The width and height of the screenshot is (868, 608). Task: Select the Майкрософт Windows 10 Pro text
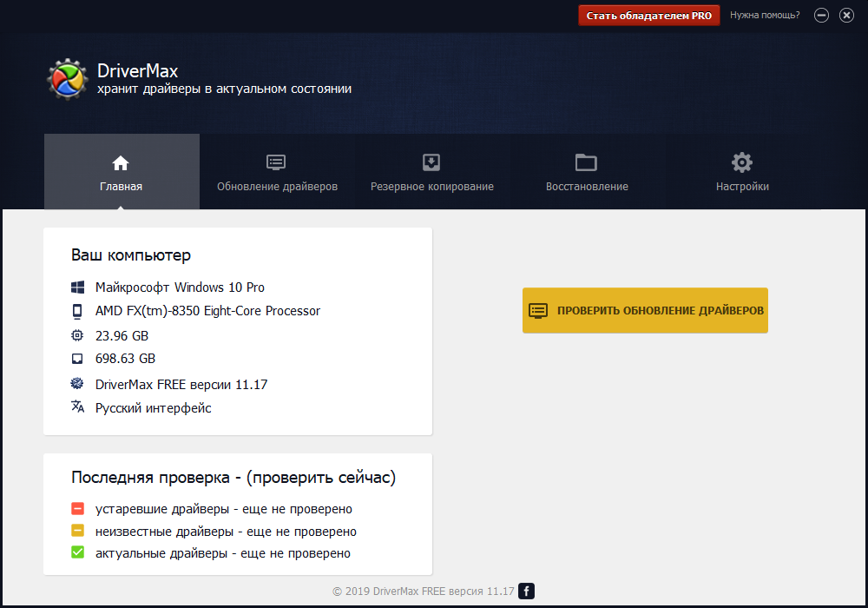(180, 287)
